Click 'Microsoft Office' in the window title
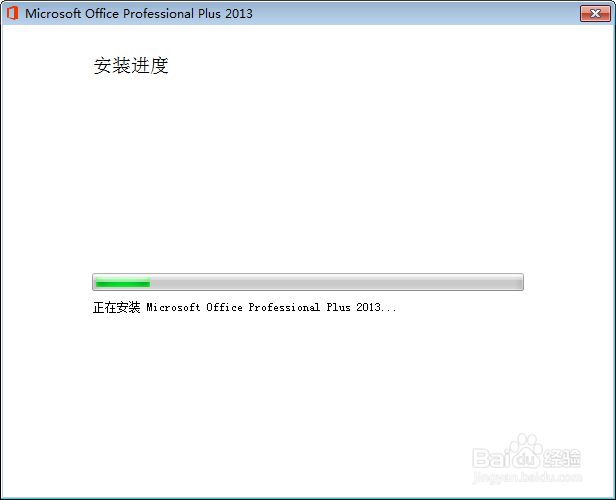Screen dimensions: 616x500 (72, 13)
